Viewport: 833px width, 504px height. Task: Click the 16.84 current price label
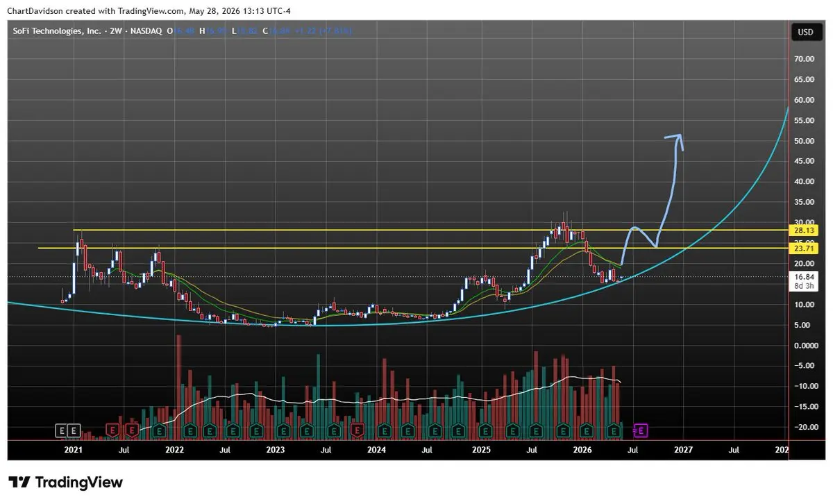point(805,276)
